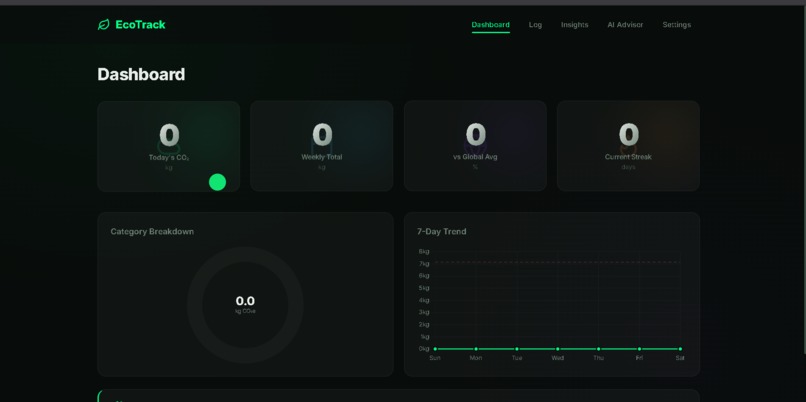Select the Weekly Total stat card
This screenshot has height=402, width=806.
tap(322, 146)
